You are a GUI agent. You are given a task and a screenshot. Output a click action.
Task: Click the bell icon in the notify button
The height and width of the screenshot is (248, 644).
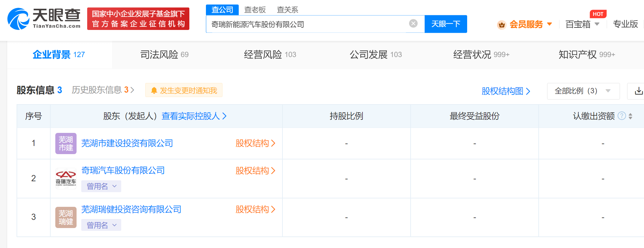tap(154, 90)
